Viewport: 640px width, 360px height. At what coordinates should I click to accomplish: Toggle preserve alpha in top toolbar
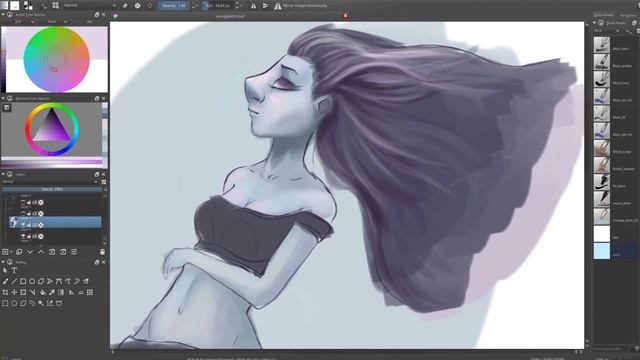(x=138, y=6)
